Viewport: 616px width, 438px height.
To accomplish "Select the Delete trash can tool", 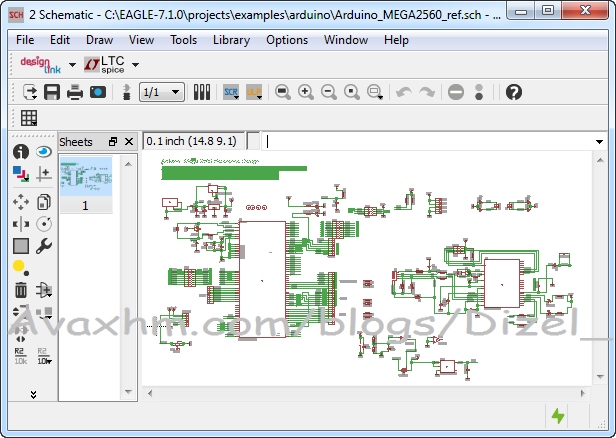I will [21, 290].
